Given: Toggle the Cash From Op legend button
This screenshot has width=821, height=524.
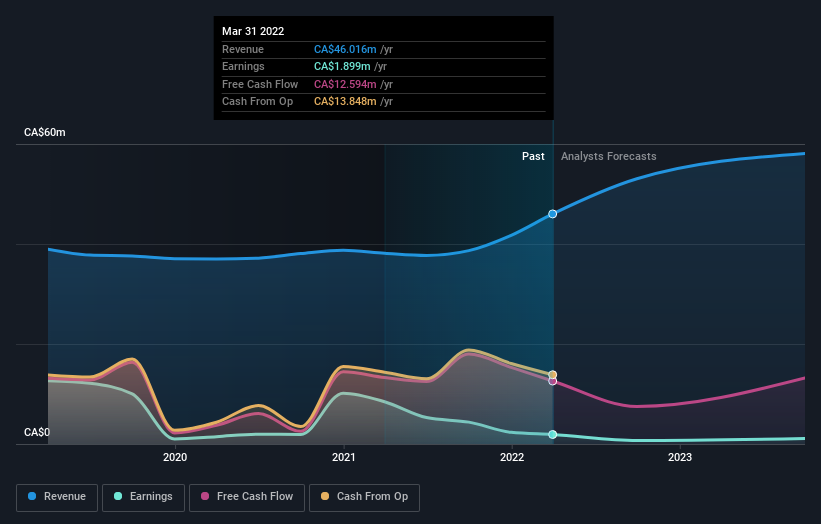Looking at the screenshot, I should click(364, 497).
